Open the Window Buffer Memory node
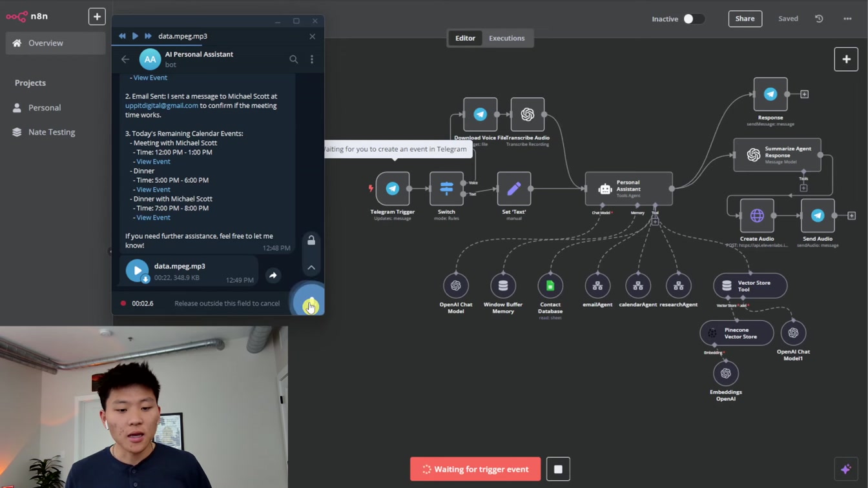Viewport: 868px width, 488px height. 503,285
